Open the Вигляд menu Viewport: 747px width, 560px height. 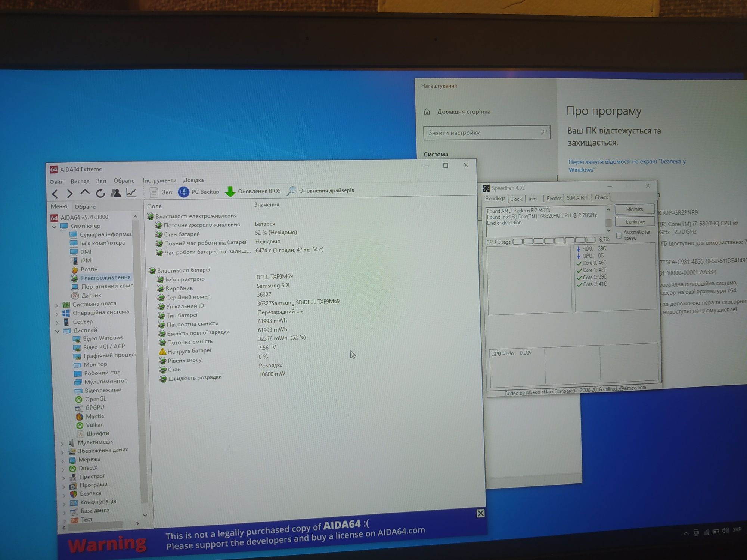pyautogui.click(x=80, y=181)
